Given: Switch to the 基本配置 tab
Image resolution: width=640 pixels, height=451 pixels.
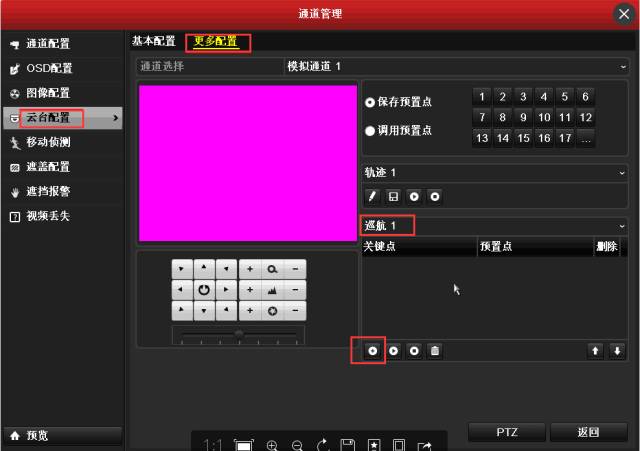Looking at the screenshot, I should click(154, 41).
